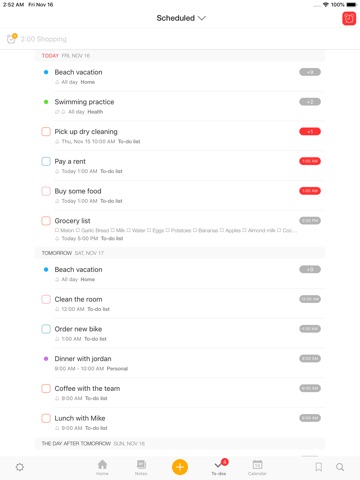Tap the orange plus add button
Screen dimensions: 360x480
tap(180, 467)
